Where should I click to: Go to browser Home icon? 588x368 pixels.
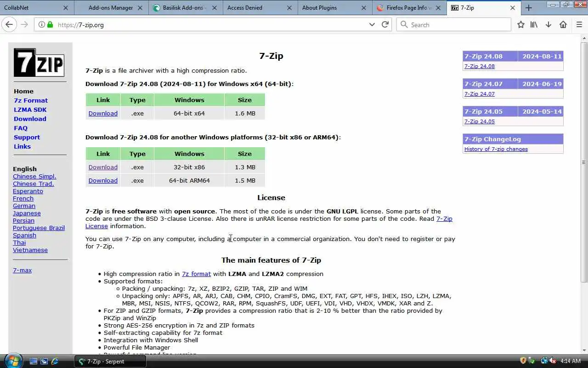coord(563,24)
